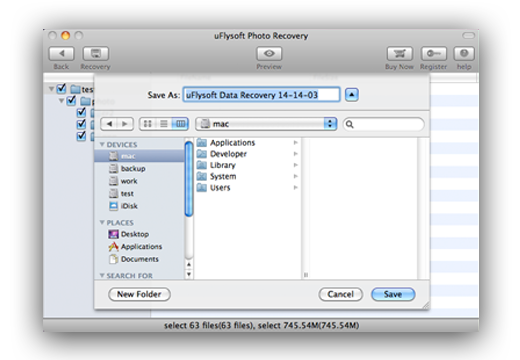Toggle the second-level folder checkbox in the tree
Image resolution: width=520 pixels, height=360 pixels.
pyautogui.click(x=71, y=100)
